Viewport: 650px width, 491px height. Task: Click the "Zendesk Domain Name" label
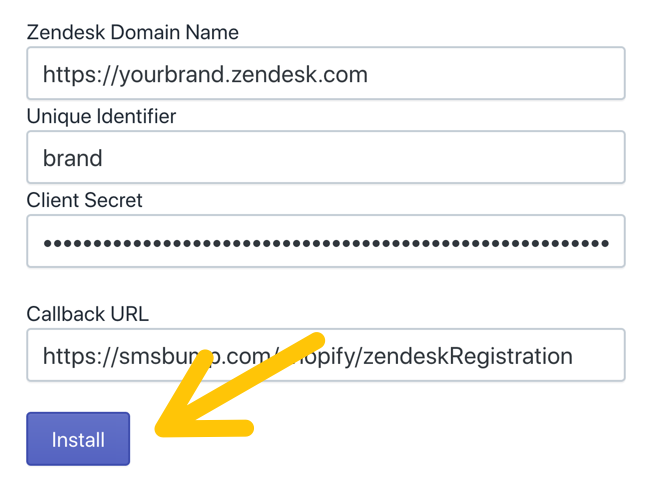pyautogui.click(x=133, y=32)
